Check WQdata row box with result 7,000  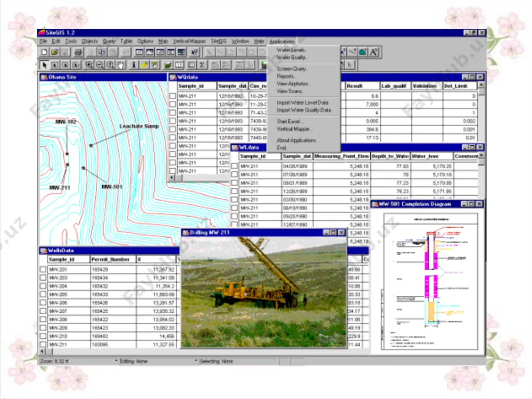173,104
